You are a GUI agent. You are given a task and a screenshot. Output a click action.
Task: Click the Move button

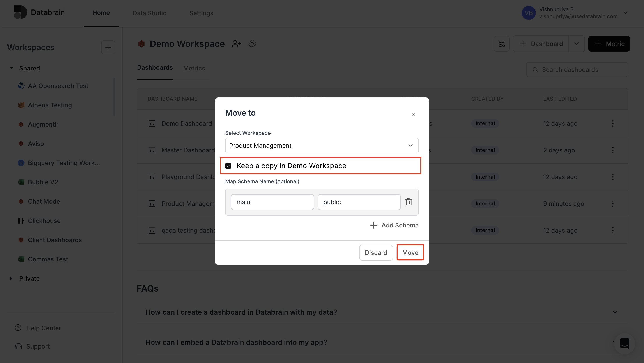[410, 252]
